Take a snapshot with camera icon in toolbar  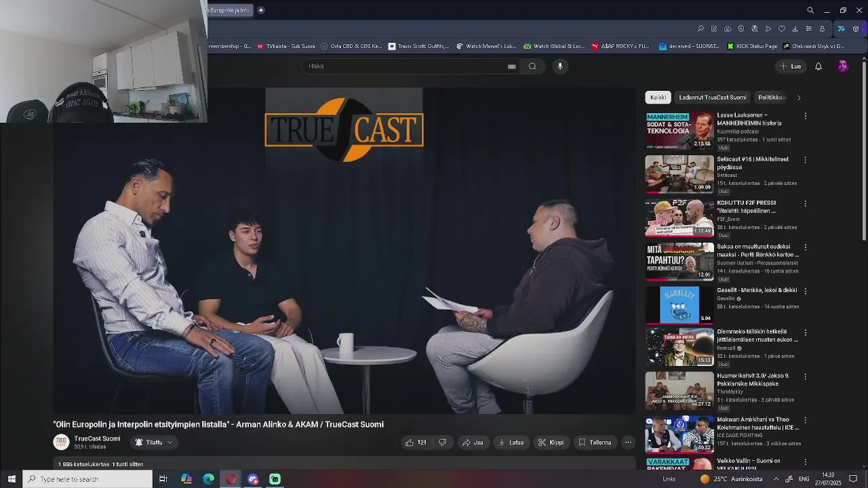728,29
